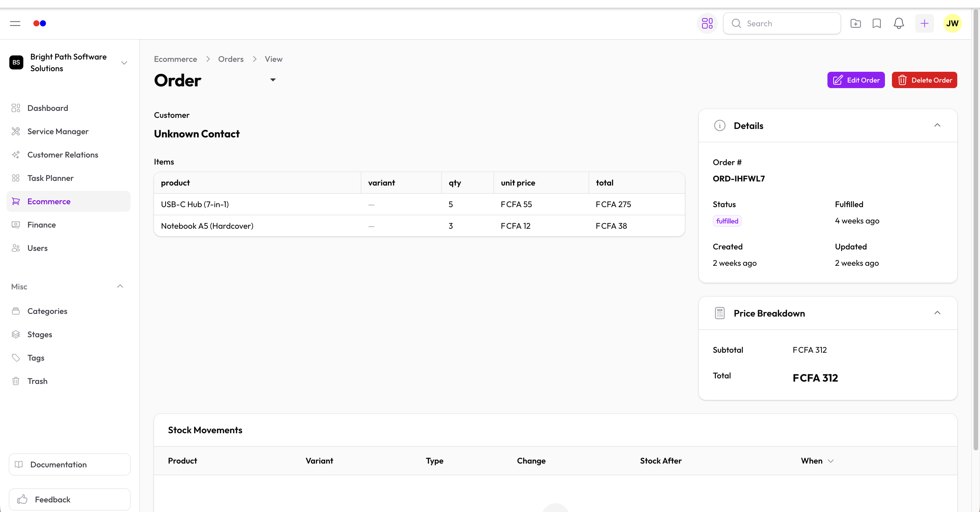
Task: Click Unknown Contact customer name
Action: (x=197, y=134)
